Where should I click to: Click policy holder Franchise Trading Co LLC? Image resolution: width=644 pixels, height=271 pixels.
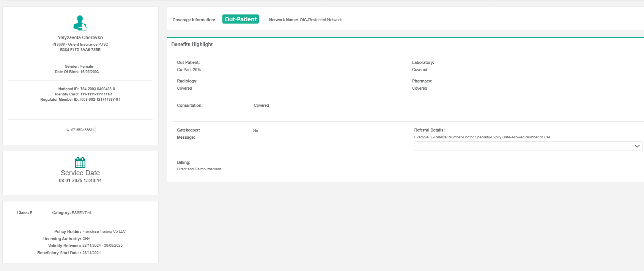104,231
